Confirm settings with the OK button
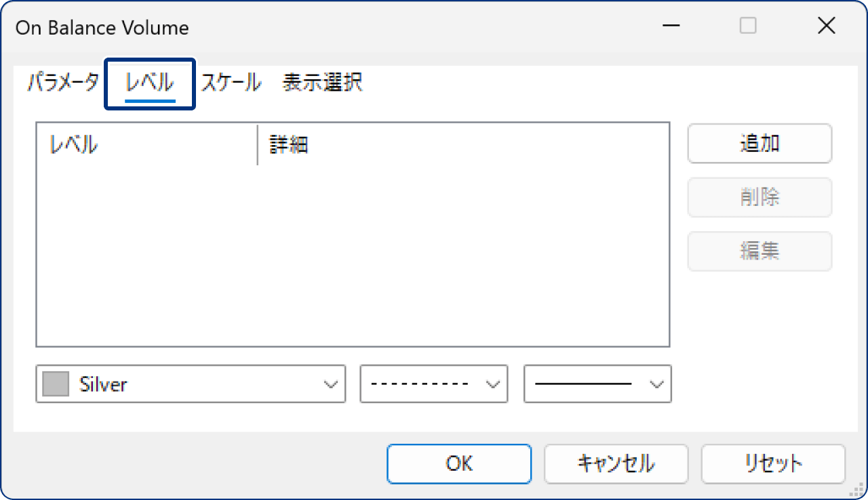868x500 pixels. point(459,464)
